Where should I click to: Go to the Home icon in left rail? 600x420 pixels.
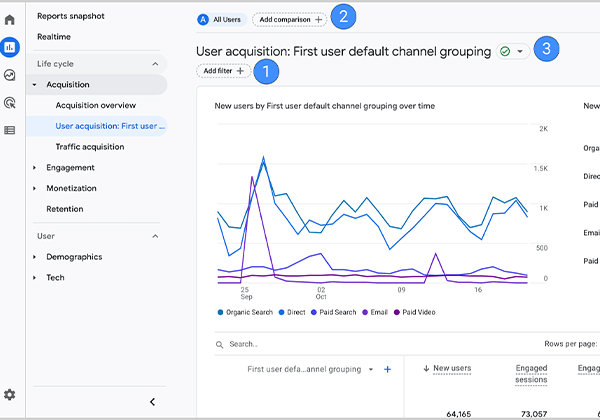click(10, 19)
